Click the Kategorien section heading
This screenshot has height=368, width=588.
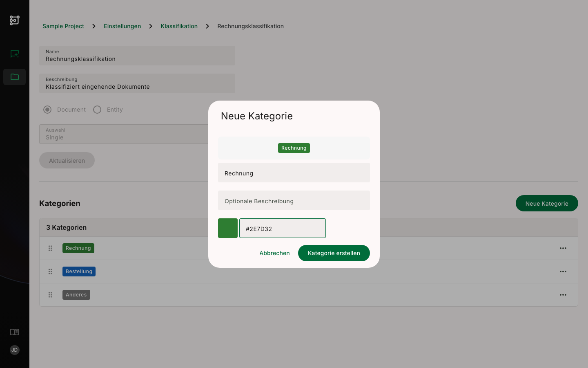[60, 203]
